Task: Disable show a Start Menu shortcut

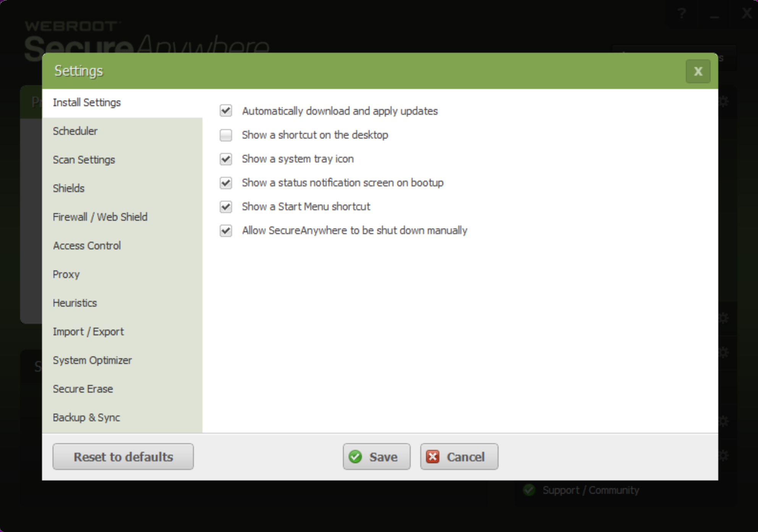Action: pyautogui.click(x=226, y=206)
